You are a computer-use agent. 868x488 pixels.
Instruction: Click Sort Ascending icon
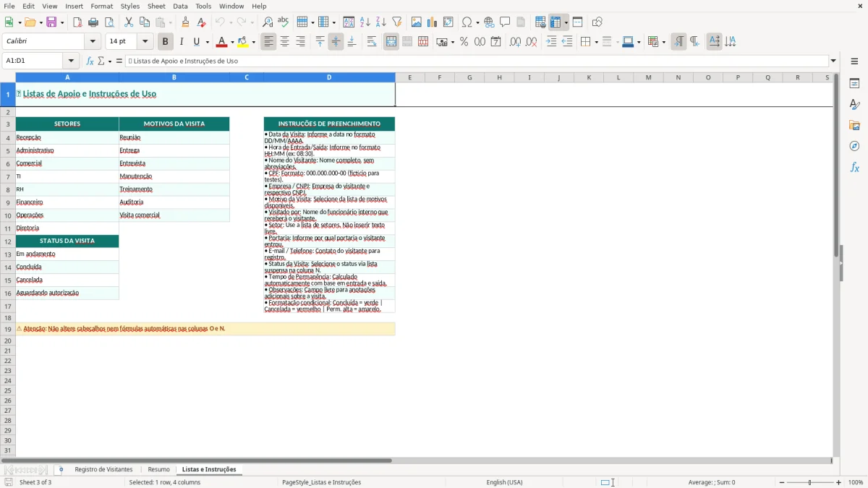pyautogui.click(x=365, y=22)
